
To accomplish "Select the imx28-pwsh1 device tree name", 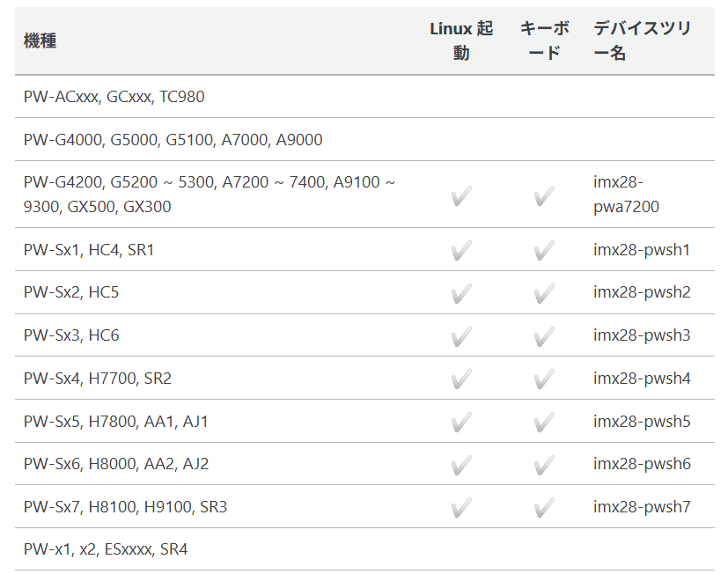I will 642,250.
